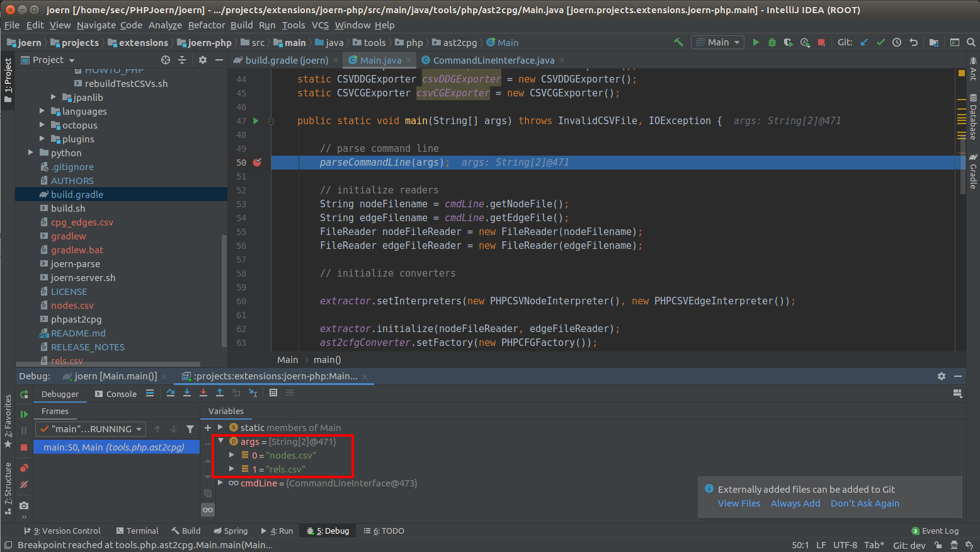Commit changes with Git checkmark
Screen dimensions: 980x552
click(x=880, y=42)
